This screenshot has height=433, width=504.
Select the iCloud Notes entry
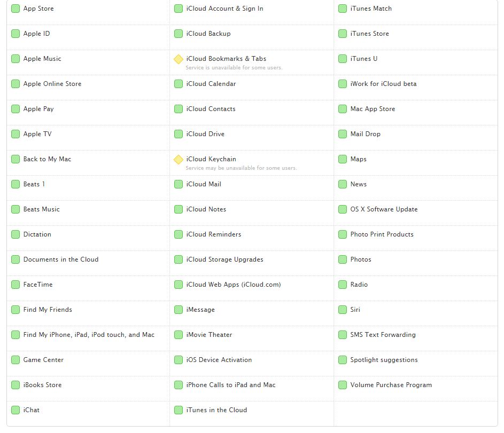pyautogui.click(x=206, y=209)
